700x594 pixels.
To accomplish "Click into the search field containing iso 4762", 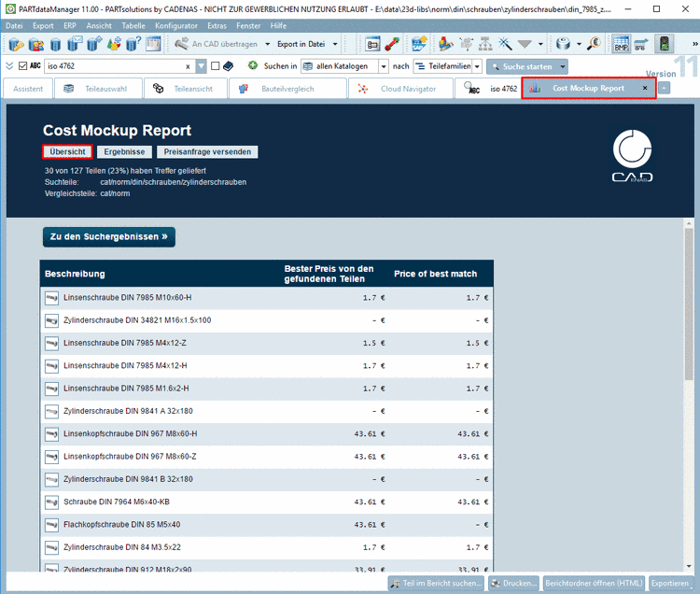I will coord(112,66).
